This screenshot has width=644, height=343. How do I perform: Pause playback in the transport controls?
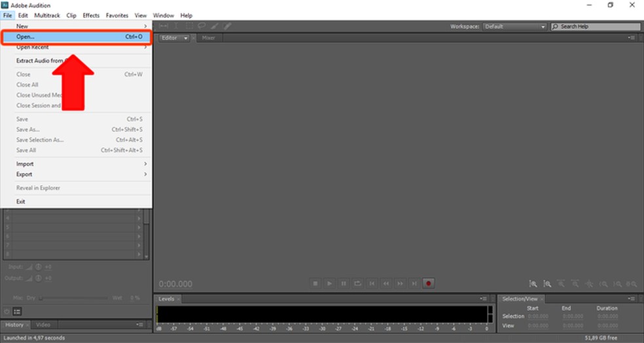click(x=344, y=283)
